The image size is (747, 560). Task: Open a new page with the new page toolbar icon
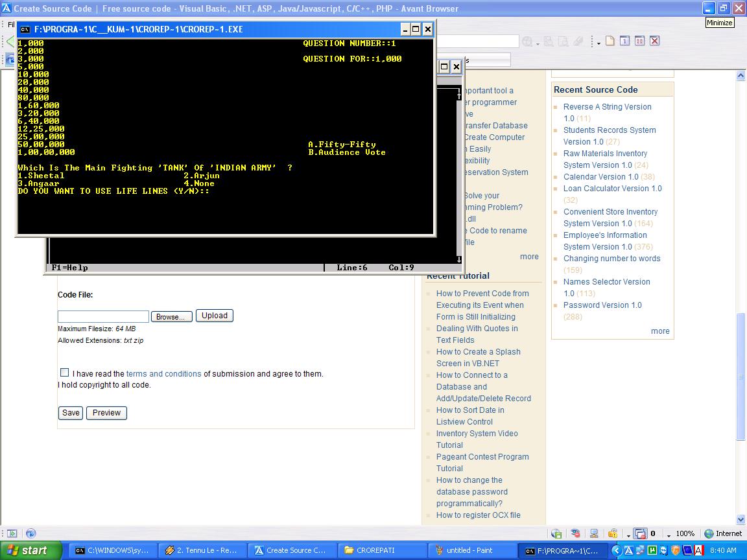[610, 41]
